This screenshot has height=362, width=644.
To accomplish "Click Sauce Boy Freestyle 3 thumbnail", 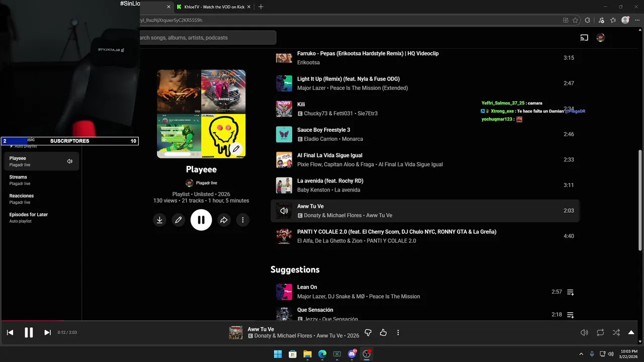I will tap(284, 134).
